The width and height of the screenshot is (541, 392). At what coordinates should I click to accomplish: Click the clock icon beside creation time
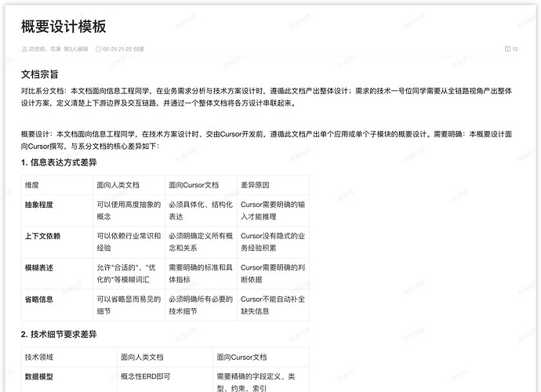[98, 49]
